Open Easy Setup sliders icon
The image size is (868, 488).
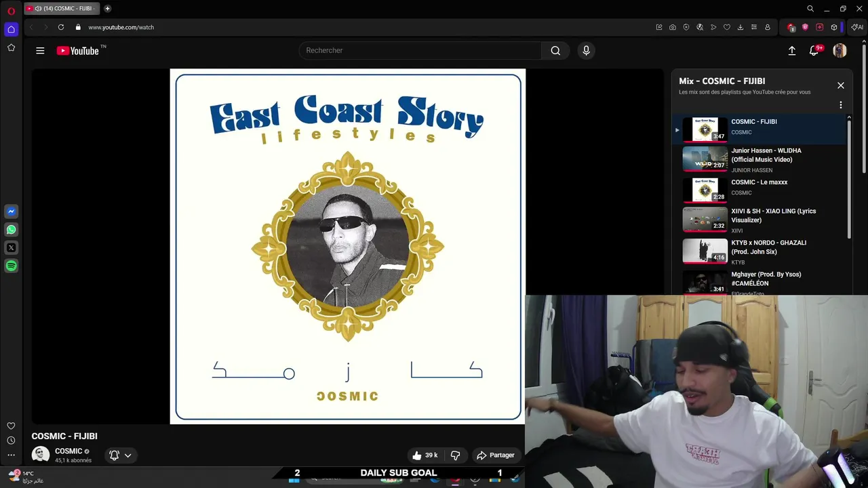pos(754,27)
